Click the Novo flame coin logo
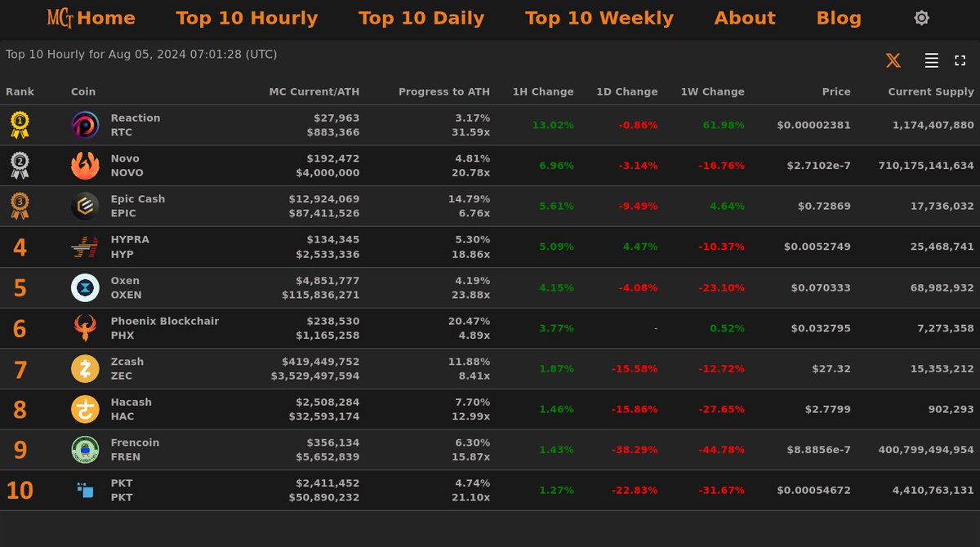This screenshot has width=980, height=547. 85,166
